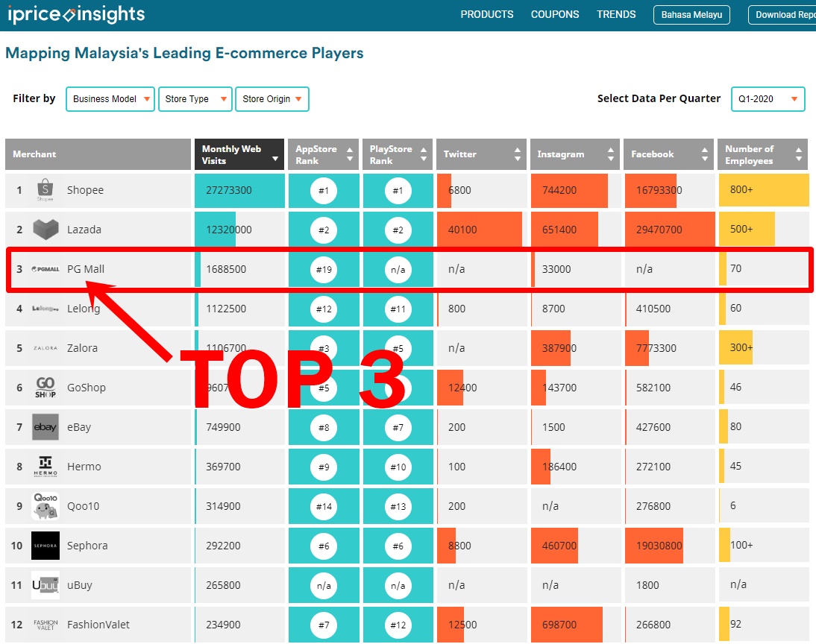Click the PG Mall logo icon
This screenshot has width=816, height=644.
tap(45, 269)
